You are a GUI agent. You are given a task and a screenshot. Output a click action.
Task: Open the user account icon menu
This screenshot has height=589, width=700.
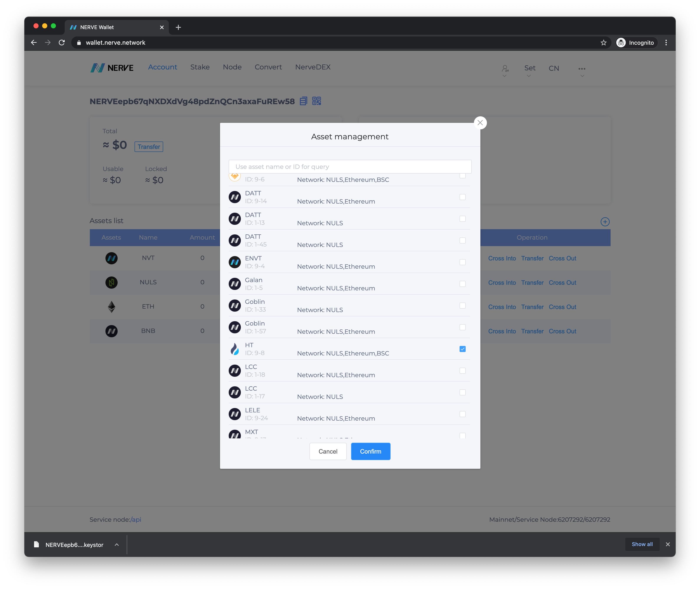pos(505,69)
